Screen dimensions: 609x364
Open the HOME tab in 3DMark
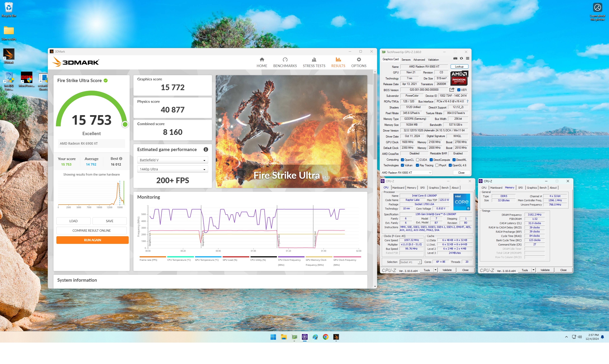(262, 62)
